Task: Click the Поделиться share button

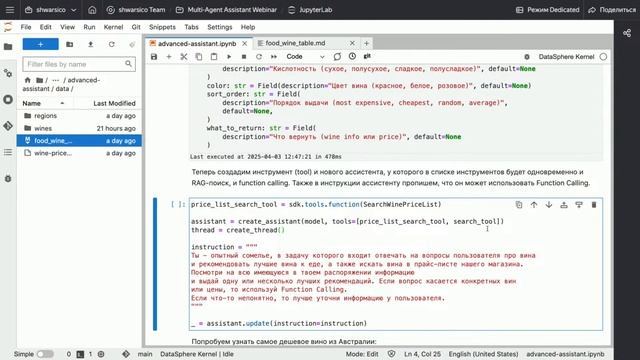Action: [612, 10]
